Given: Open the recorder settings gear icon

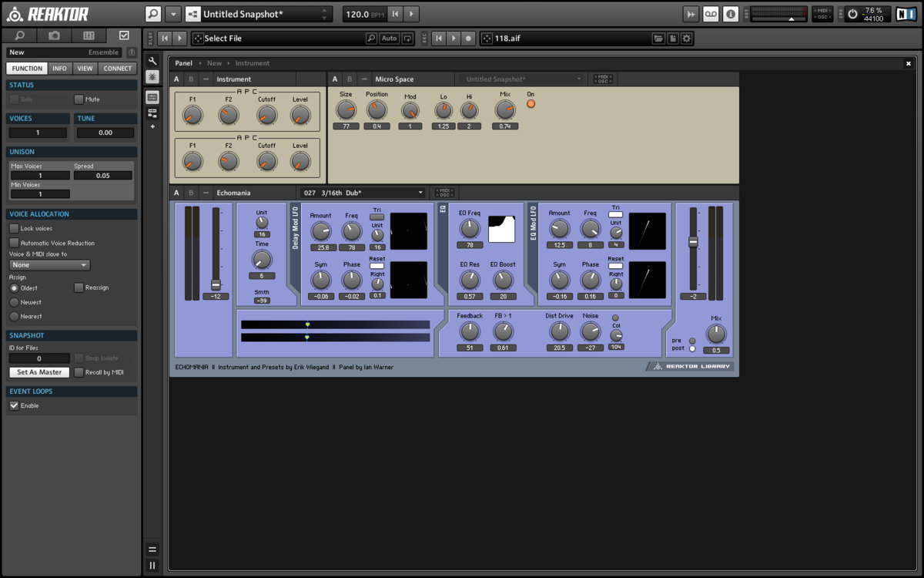Looking at the screenshot, I should tap(687, 39).
